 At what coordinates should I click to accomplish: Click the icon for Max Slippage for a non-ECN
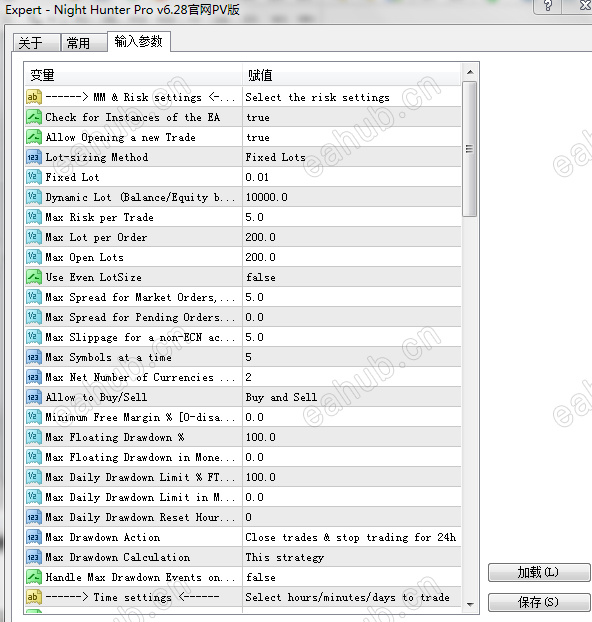(x=34, y=337)
